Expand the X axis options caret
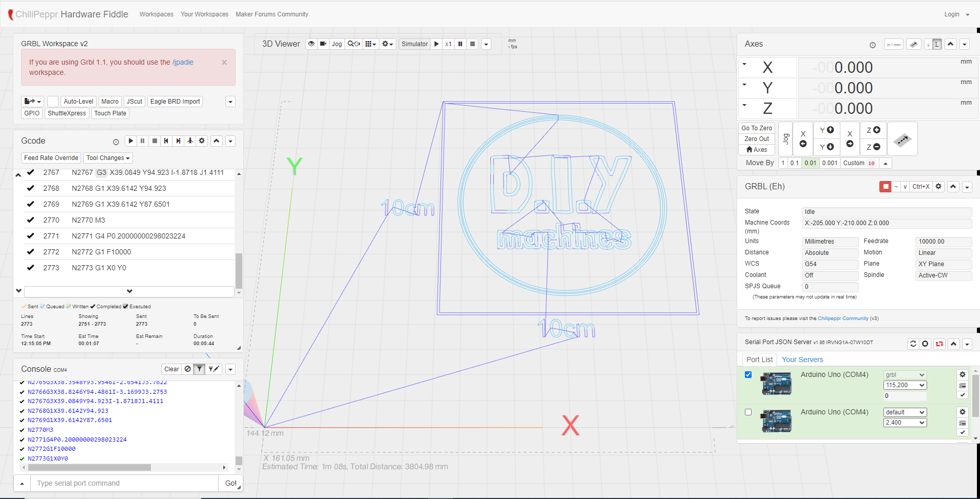 tap(744, 65)
